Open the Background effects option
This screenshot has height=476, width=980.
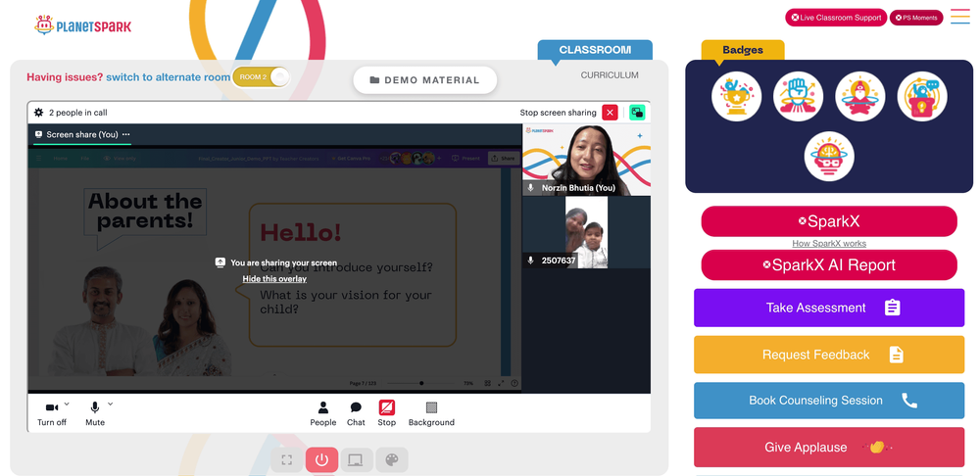pos(431,414)
